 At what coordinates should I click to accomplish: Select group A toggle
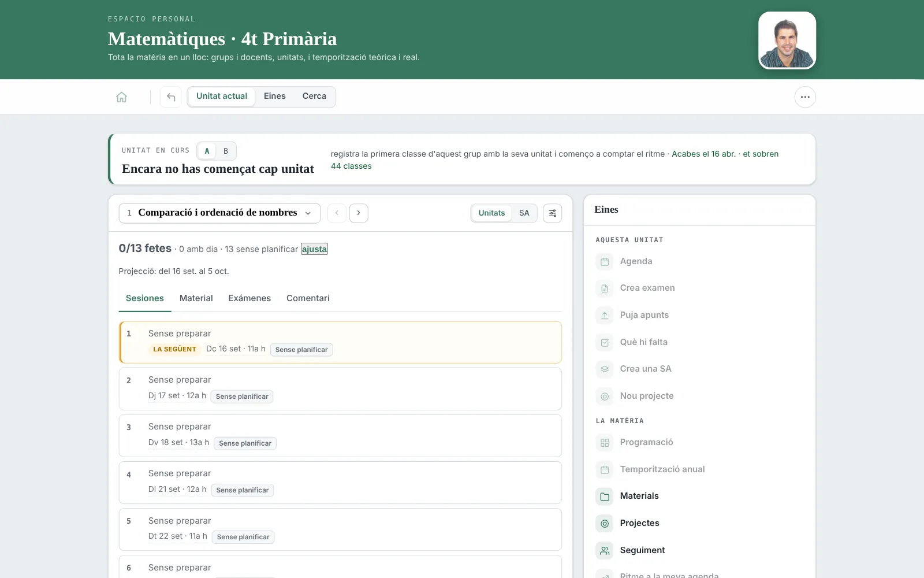pos(207,151)
